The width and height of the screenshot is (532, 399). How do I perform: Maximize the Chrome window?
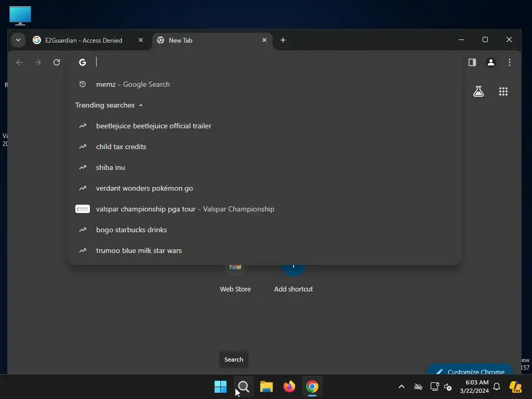coord(485,39)
